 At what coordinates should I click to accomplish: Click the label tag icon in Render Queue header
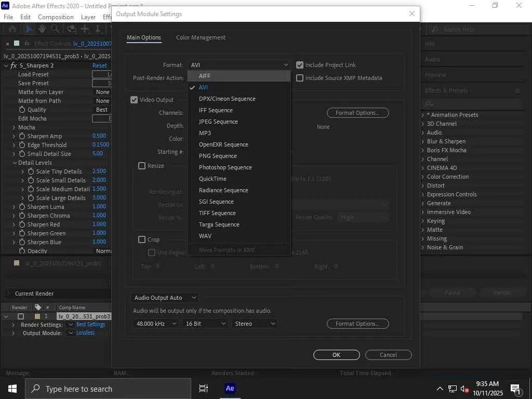tap(37, 307)
